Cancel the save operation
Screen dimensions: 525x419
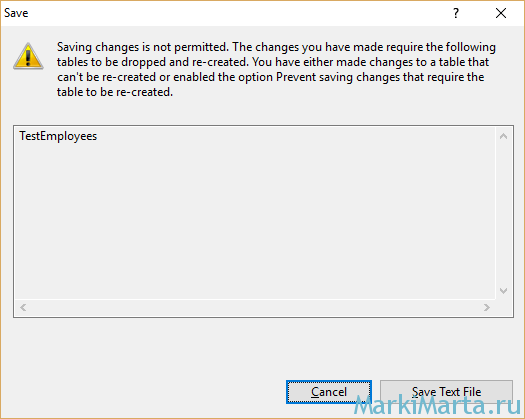(329, 392)
